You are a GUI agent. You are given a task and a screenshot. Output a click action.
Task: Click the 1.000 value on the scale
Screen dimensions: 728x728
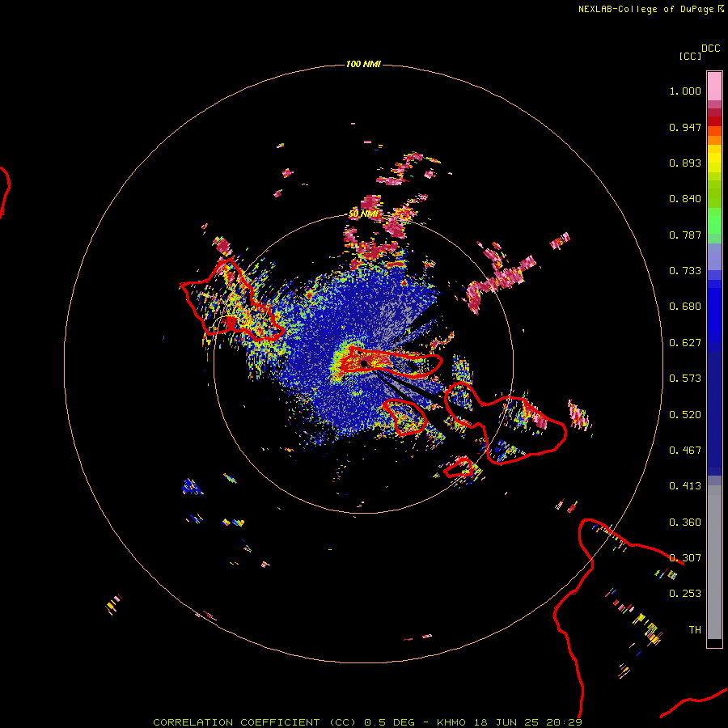(x=685, y=91)
